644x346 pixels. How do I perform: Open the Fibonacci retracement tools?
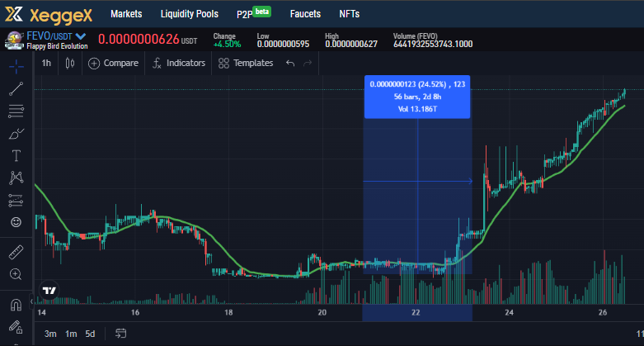[16, 111]
